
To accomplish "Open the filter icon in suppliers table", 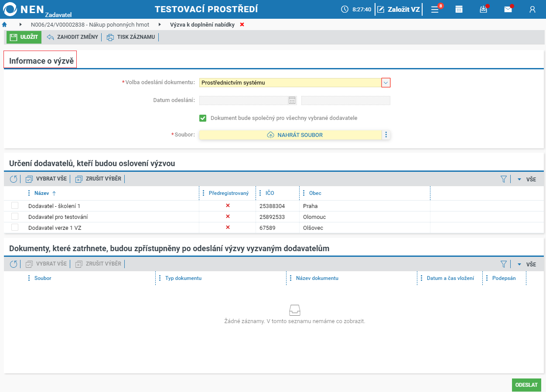I will click(504, 179).
